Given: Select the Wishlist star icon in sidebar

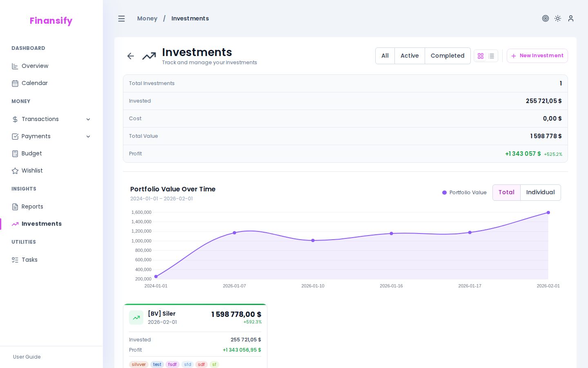Looking at the screenshot, I should pos(15,171).
